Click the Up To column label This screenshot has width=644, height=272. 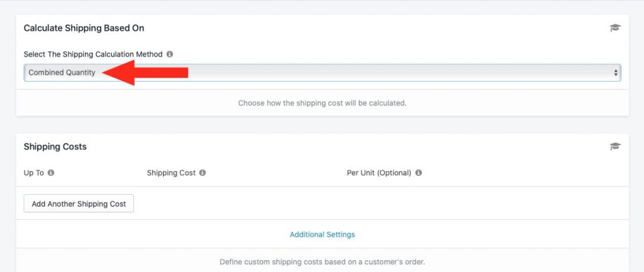34,173
